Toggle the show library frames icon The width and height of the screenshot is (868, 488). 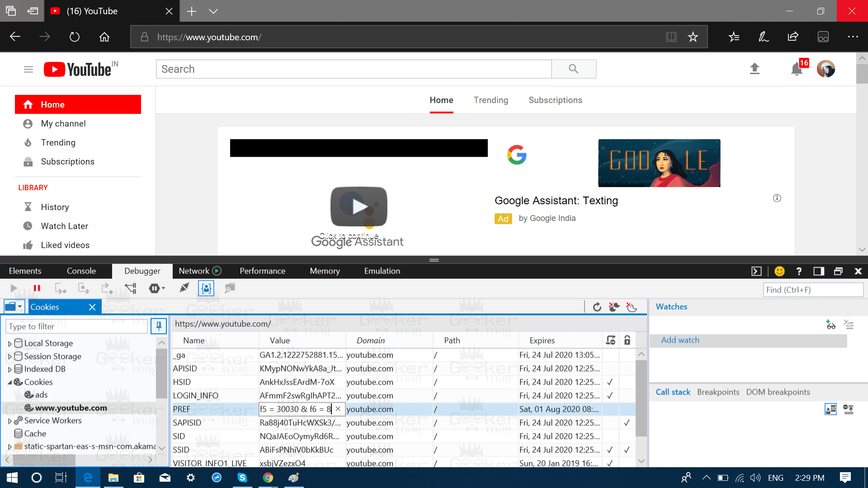coord(831,409)
